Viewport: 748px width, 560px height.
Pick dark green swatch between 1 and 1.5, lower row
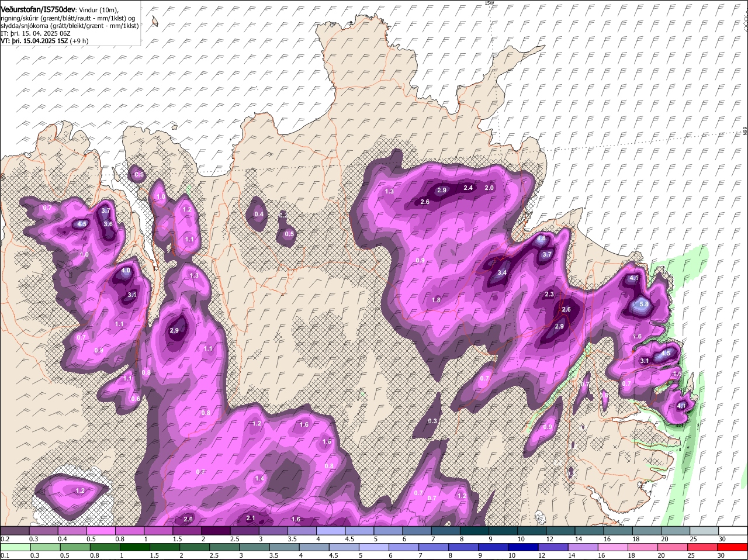(x=135, y=547)
